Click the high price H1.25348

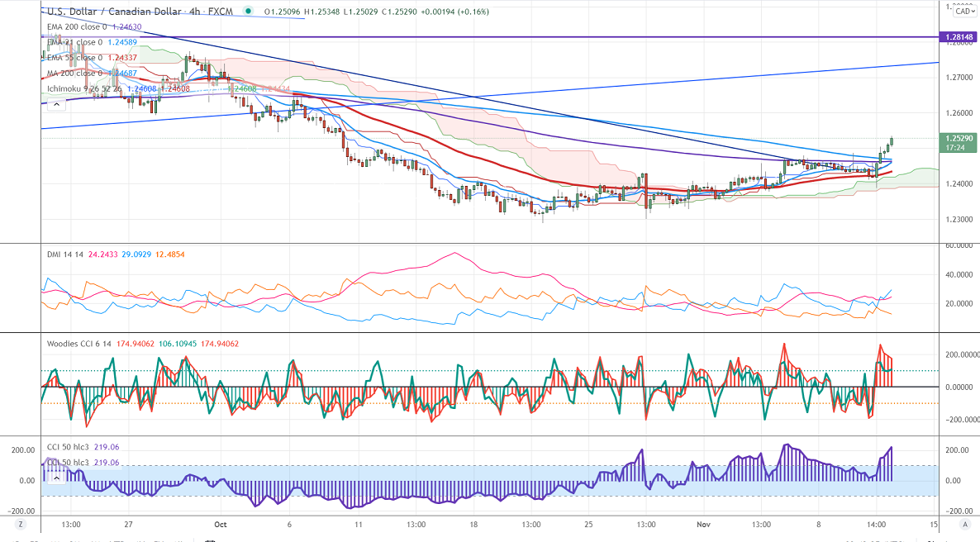[x=322, y=12]
